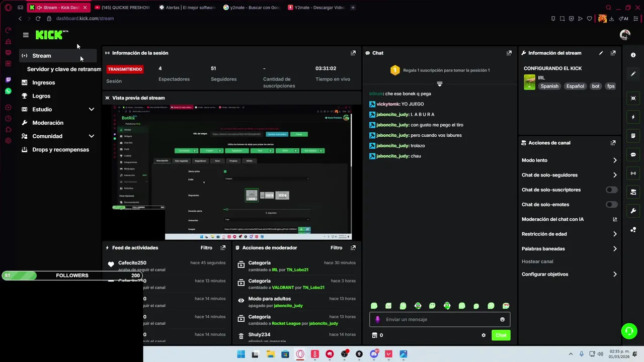Expand the Comunidad sidebar section
This screenshot has height=362, width=644.
tap(92, 136)
